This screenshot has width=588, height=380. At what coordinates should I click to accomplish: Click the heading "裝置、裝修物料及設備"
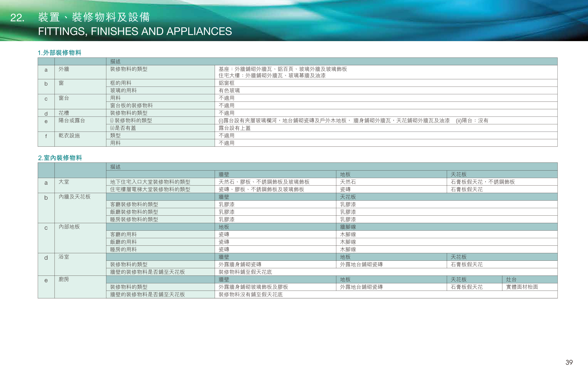coord(94,17)
